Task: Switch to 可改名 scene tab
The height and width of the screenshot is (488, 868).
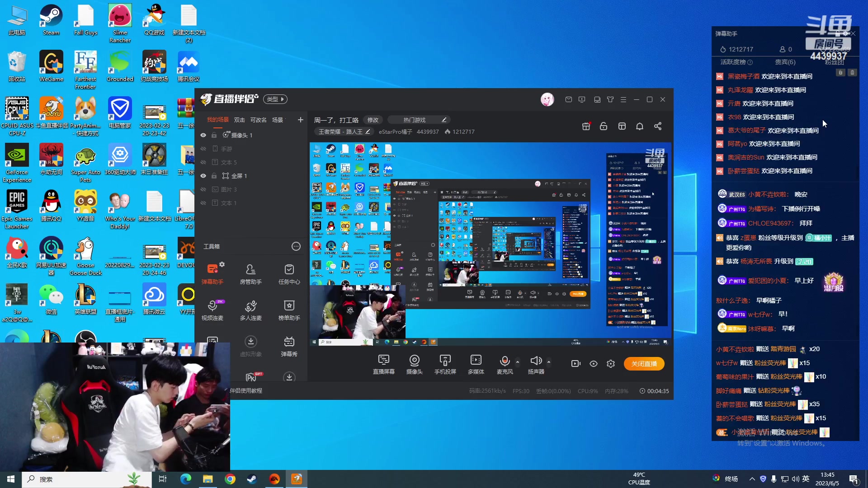Action: 259,120
